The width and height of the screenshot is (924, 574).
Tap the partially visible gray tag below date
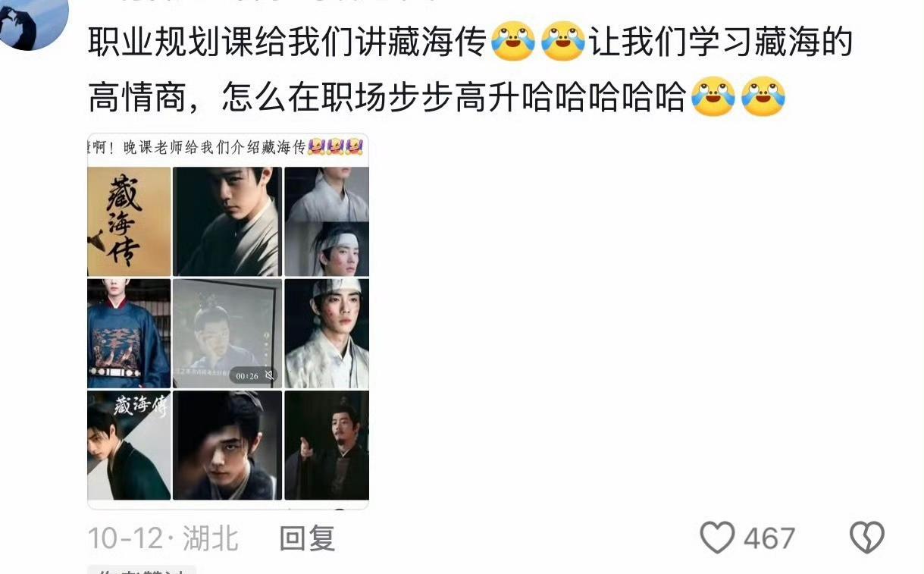tap(142, 569)
